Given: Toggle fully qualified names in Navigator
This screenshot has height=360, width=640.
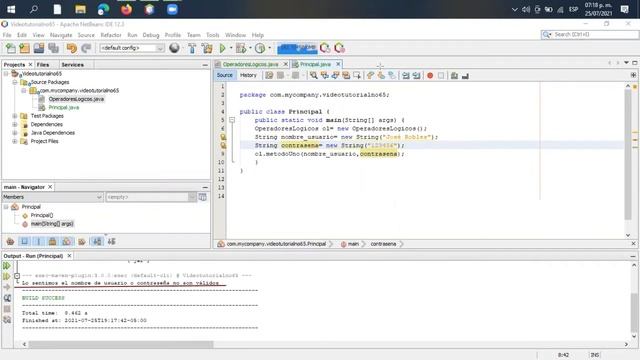Looking at the screenshot, I should 82,242.
